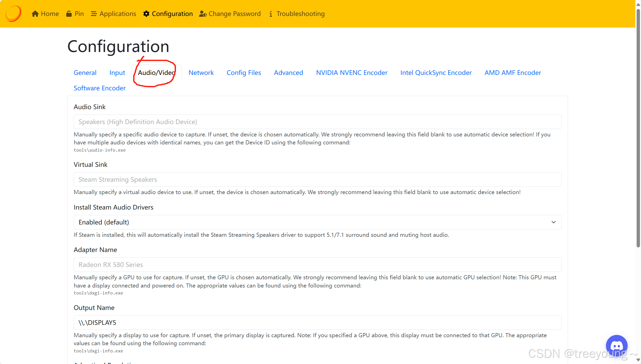Open Change Password page link
The width and height of the screenshot is (641, 364).
click(x=234, y=14)
